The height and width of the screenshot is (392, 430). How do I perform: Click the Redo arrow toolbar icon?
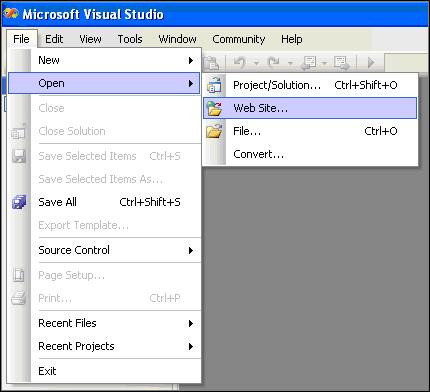pos(274,62)
